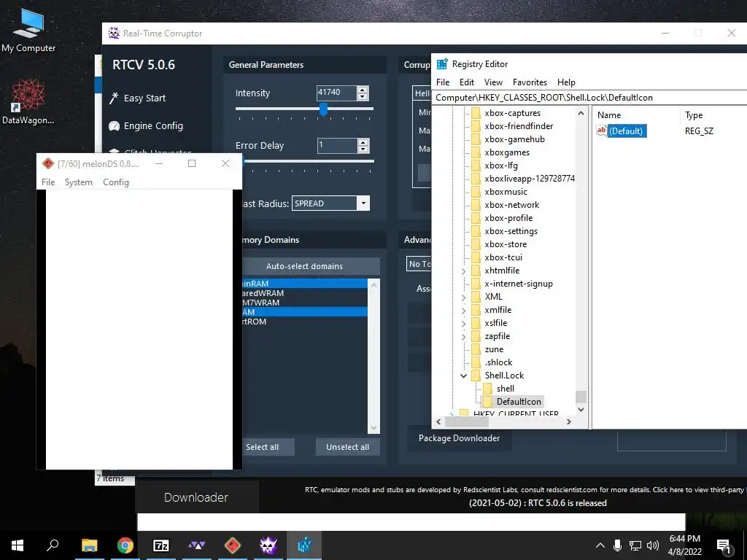Click the Unselect all button
Screen dimensions: 747x560
[348, 447]
